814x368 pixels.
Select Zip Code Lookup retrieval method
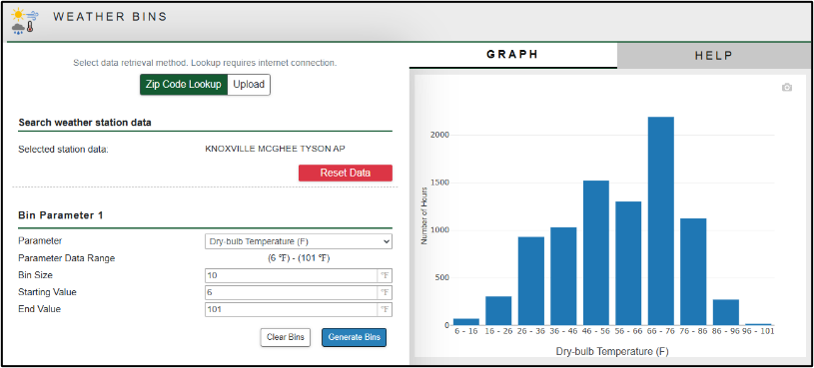coord(184,85)
